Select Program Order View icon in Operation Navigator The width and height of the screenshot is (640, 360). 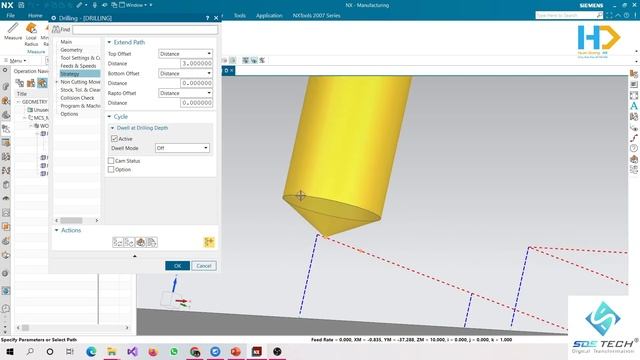click(19, 83)
